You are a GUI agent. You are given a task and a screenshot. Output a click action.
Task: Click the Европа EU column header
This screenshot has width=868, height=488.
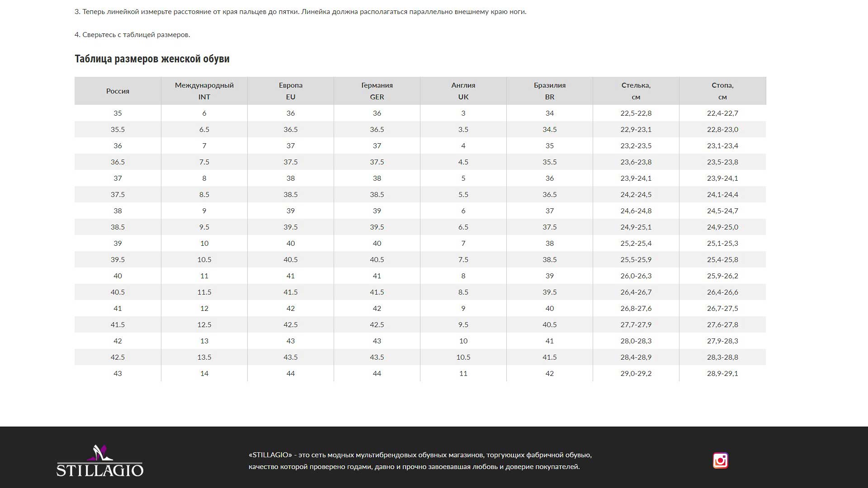tap(290, 91)
